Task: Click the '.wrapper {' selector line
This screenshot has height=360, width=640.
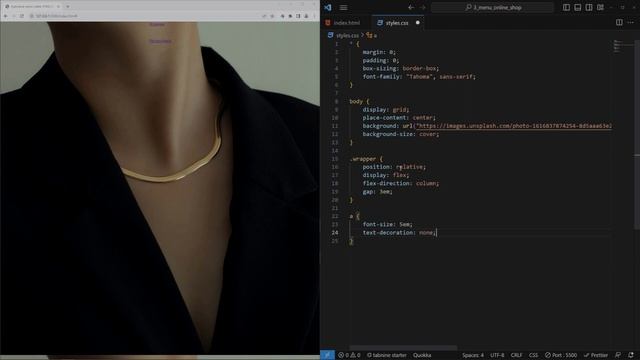Action: coord(366,159)
